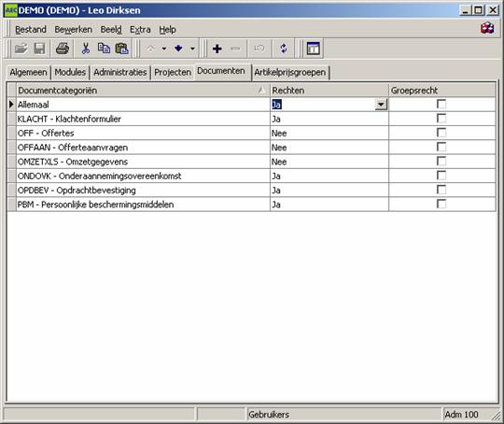Expand the arrow beside the greyed up arrow

164,49
